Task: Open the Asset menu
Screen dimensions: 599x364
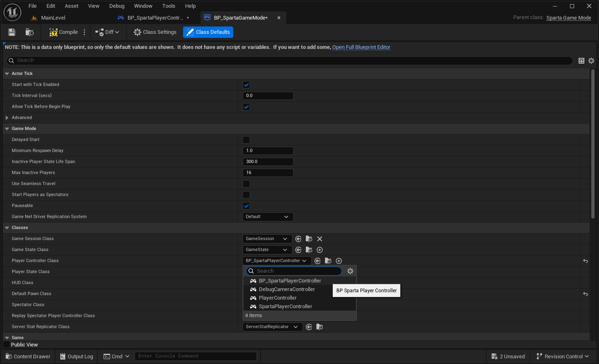Action: point(72,6)
